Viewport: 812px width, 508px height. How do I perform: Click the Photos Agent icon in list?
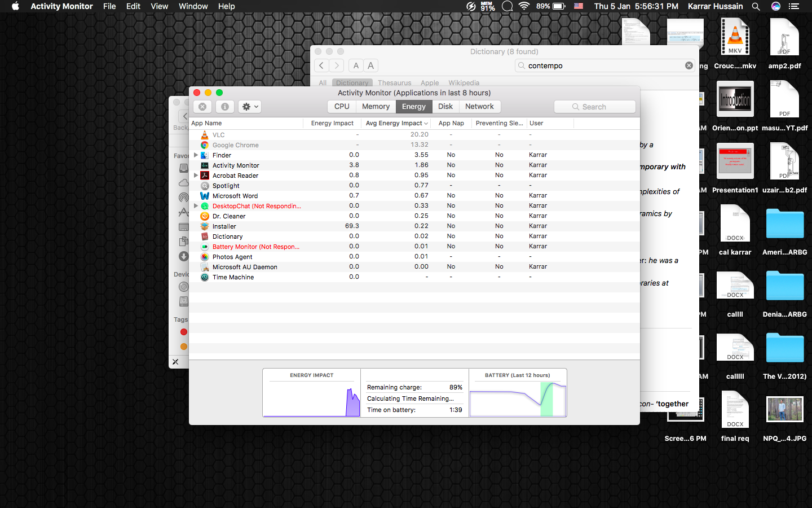[205, 257]
